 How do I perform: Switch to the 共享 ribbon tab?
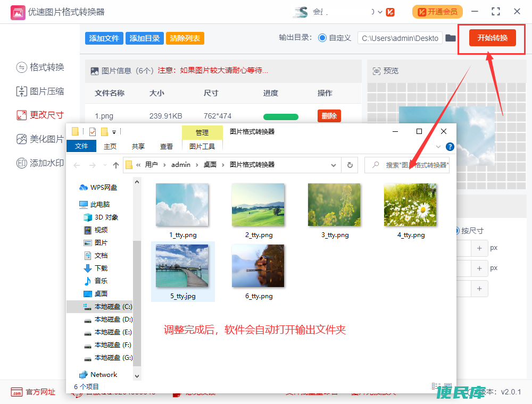pyautogui.click(x=138, y=146)
